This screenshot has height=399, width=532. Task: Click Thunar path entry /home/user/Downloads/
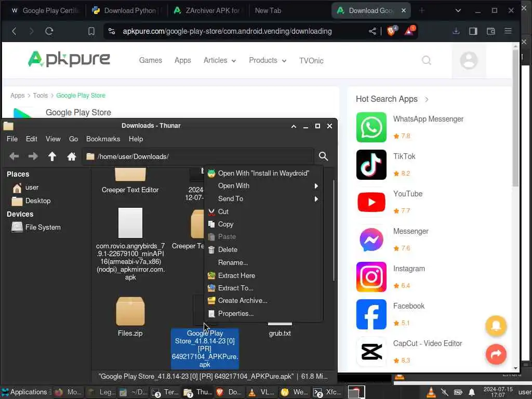[x=198, y=156]
